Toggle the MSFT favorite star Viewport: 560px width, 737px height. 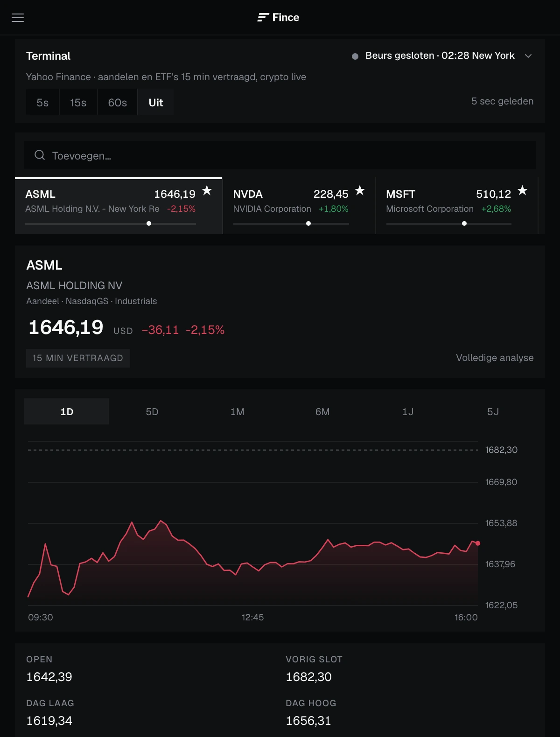tap(523, 190)
